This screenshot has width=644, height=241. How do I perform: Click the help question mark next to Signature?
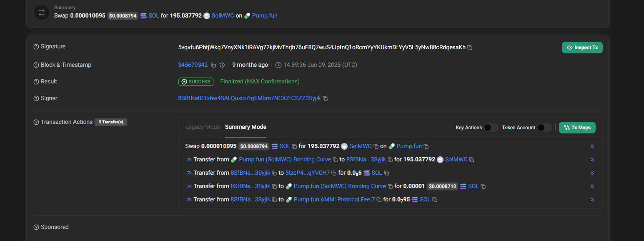(x=36, y=46)
